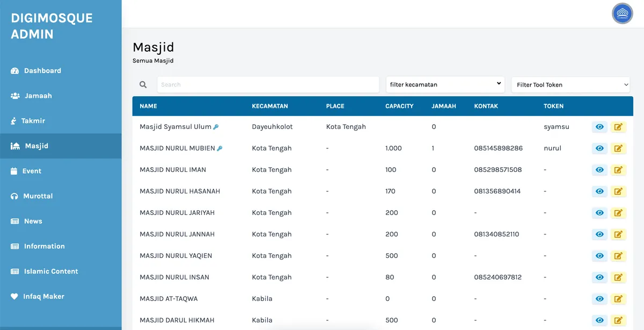Edit MASJID AT-TAQWA row

coord(618,299)
